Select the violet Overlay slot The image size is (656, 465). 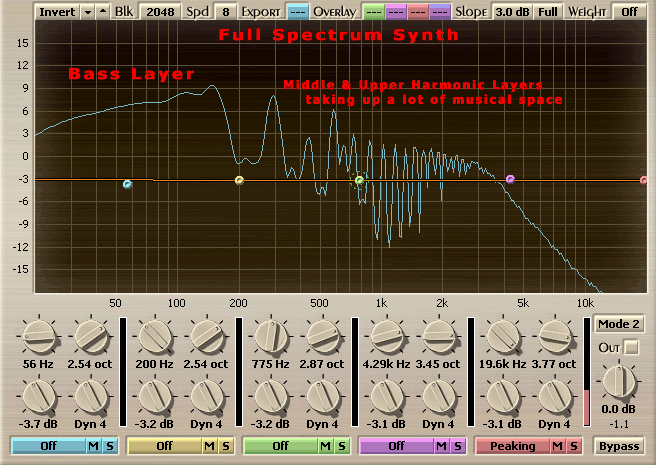click(440, 12)
